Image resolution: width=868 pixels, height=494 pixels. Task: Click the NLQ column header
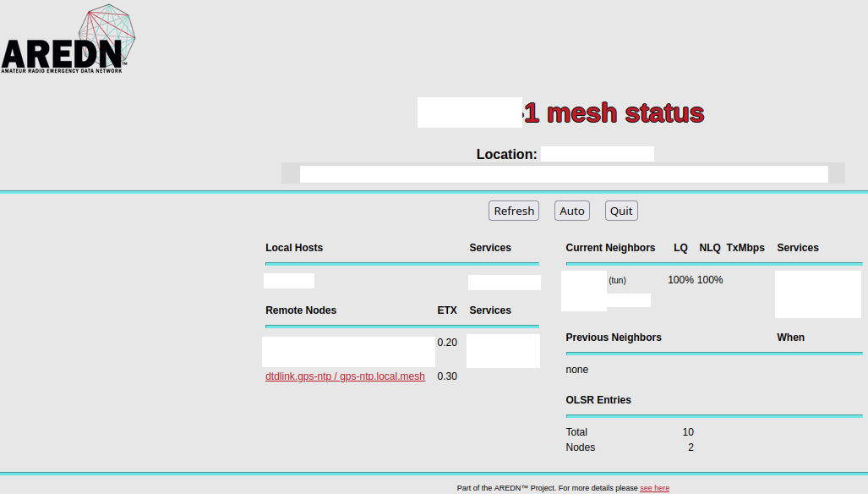(710, 248)
